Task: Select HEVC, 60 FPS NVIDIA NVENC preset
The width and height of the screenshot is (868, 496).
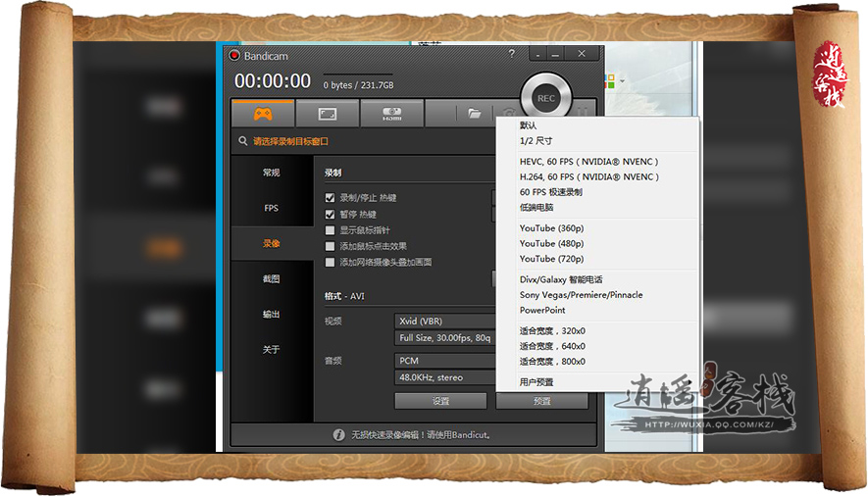Action: coord(598,162)
